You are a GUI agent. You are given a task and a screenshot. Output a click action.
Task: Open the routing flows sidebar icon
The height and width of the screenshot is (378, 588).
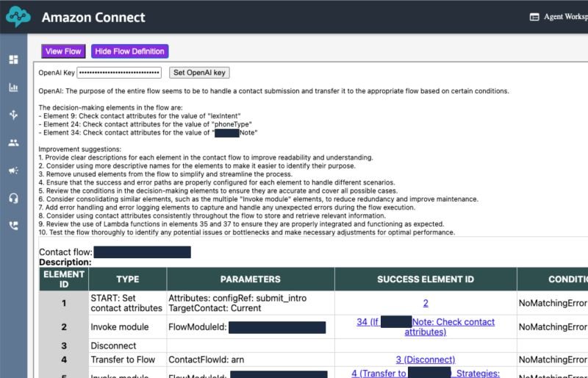tap(13, 115)
